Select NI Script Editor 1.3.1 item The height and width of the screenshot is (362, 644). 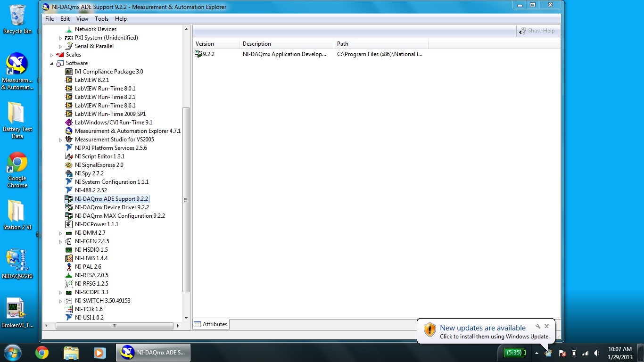(x=100, y=156)
